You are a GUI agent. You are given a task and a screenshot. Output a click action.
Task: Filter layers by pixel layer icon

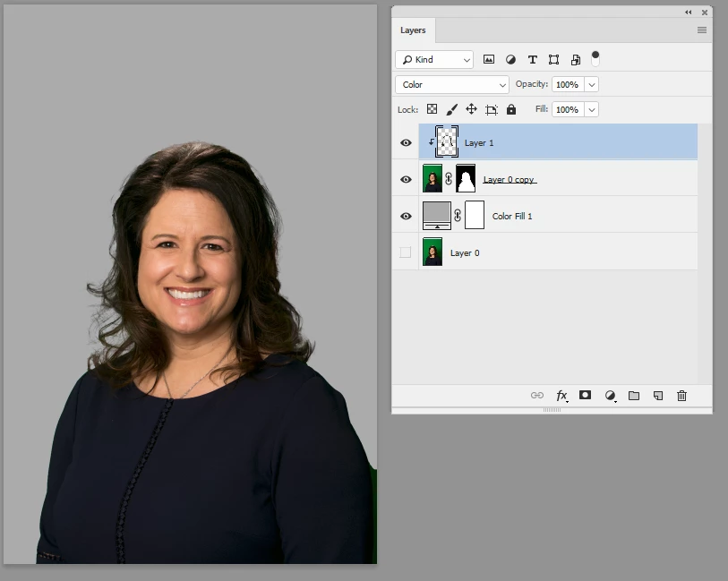[x=488, y=59]
